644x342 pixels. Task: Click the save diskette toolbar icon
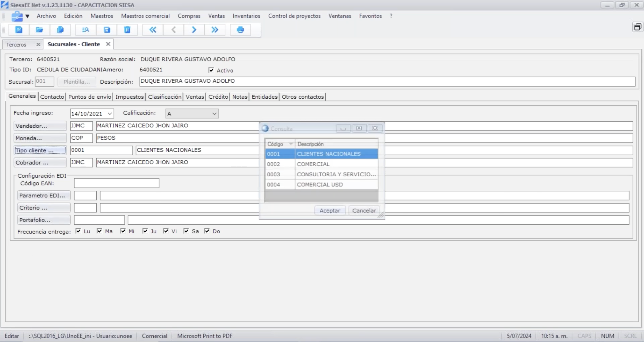coord(107,30)
